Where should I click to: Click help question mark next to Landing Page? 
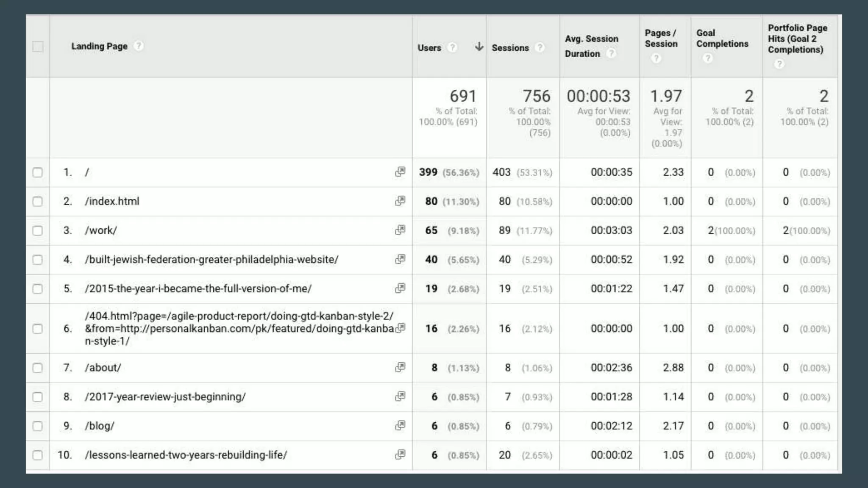139,46
